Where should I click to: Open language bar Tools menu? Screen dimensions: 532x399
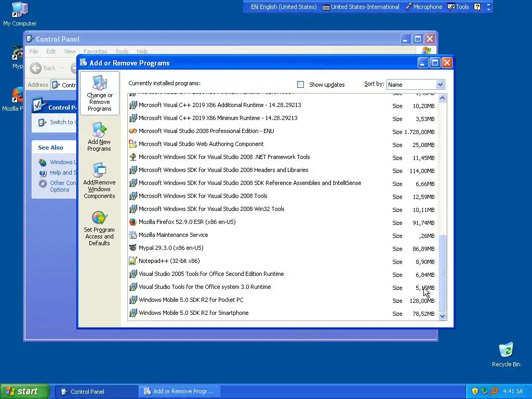pos(458,7)
